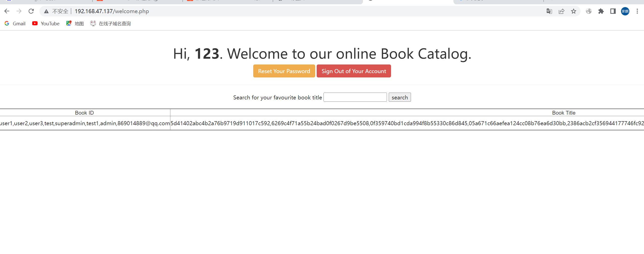Open the 在线子域名查询 bookmark
This screenshot has width=644, height=254.
[114, 23]
